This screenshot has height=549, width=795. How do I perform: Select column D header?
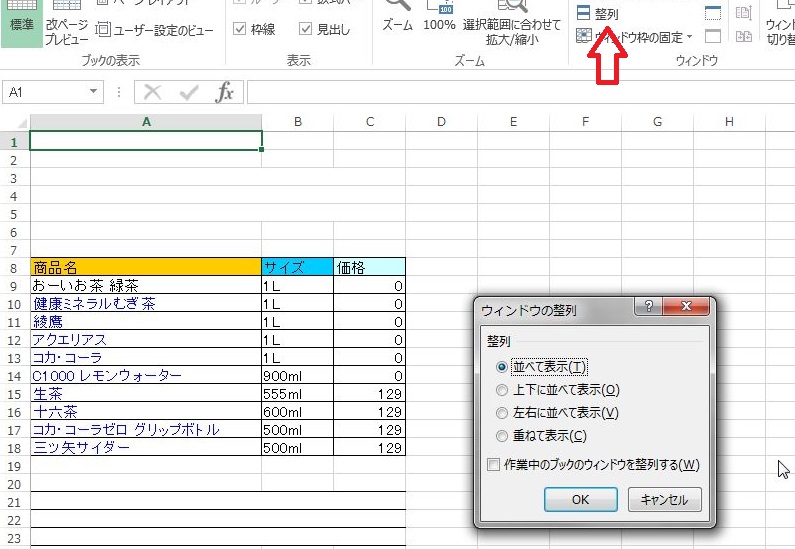tap(441, 122)
